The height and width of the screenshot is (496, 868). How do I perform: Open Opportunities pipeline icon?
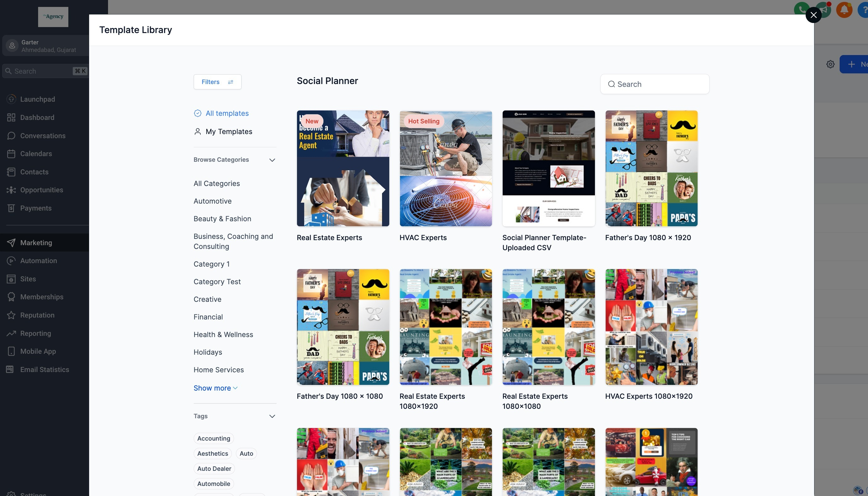pyautogui.click(x=11, y=190)
